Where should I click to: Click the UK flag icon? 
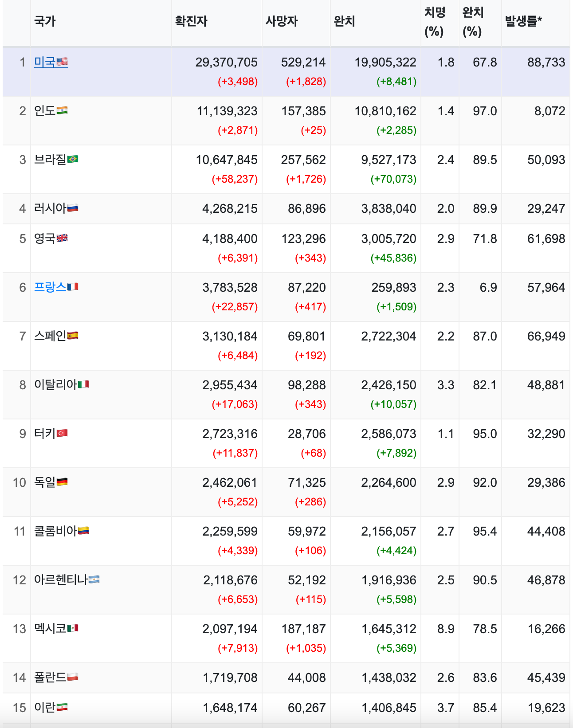(x=62, y=238)
